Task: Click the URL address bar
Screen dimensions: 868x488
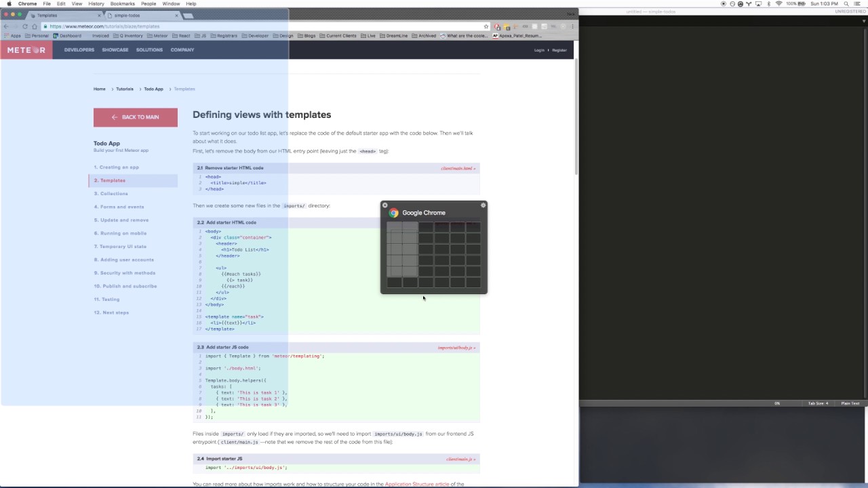Action: pyautogui.click(x=264, y=26)
